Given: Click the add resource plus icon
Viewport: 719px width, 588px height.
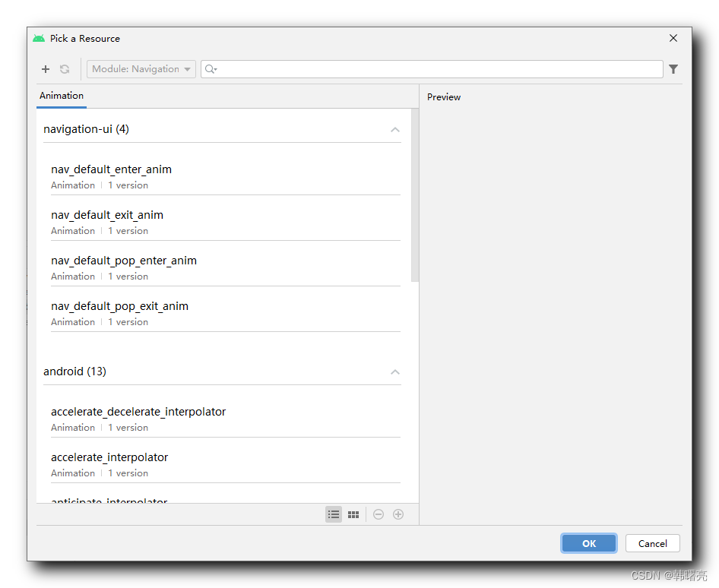Looking at the screenshot, I should (46, 69).
